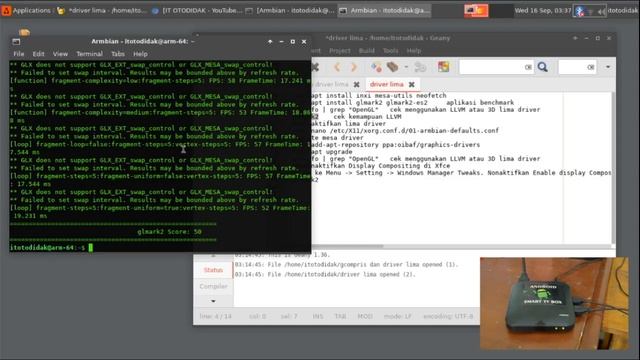Close the first, greyed driver lima tab

pyautogui.click(x=357, y=84)
